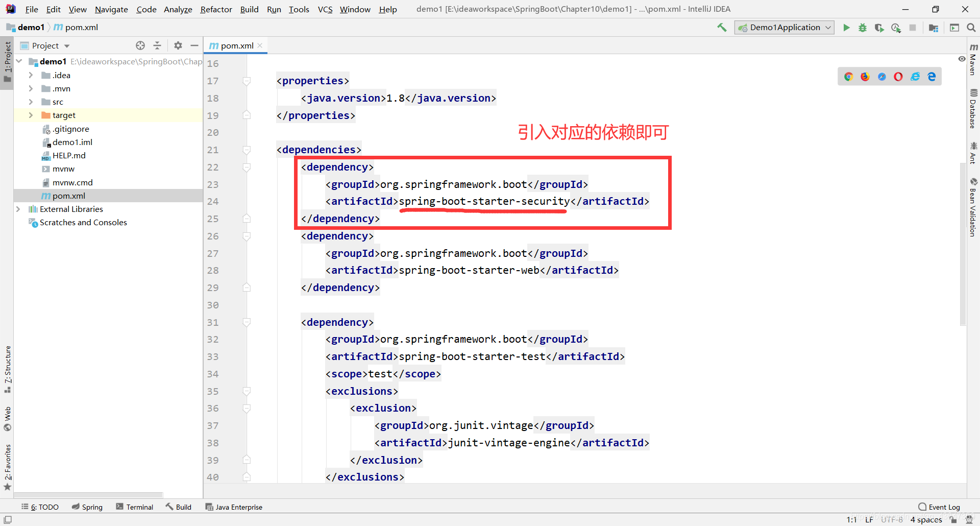Click the 4 spaces indent setting
The height and width of the screenshot is (526, 980).
(926, 520)
